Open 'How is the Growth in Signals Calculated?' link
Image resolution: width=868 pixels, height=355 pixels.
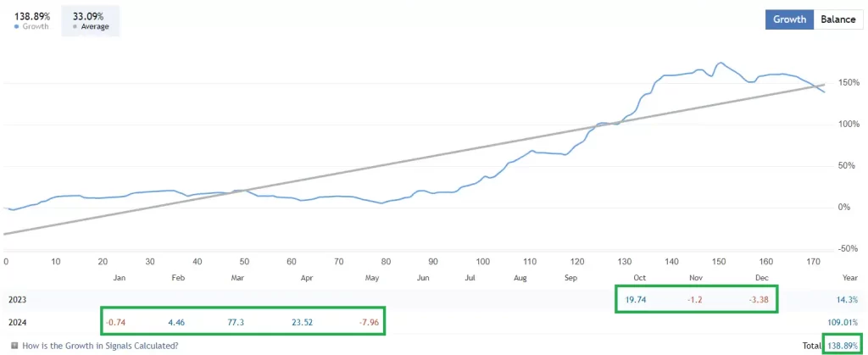tap(100, 346)
